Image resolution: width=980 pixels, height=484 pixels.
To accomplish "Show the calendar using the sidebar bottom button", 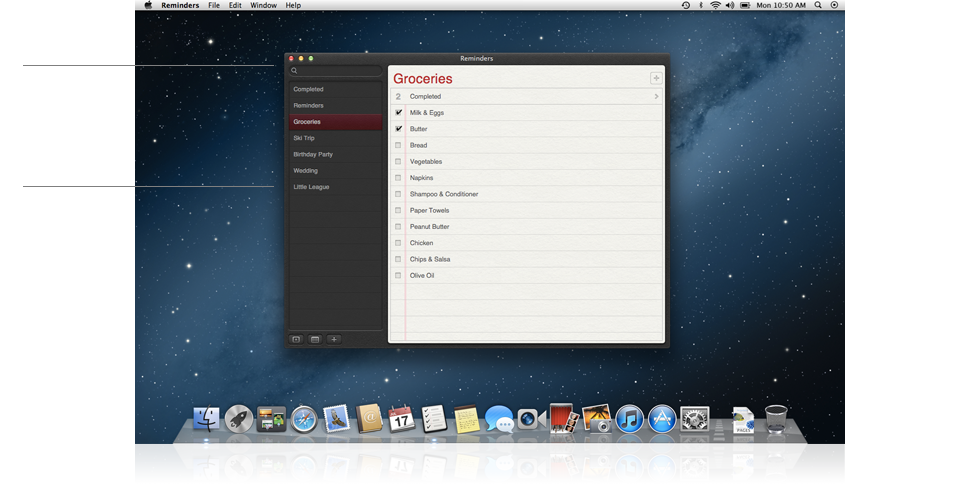I will click(315, 339).
